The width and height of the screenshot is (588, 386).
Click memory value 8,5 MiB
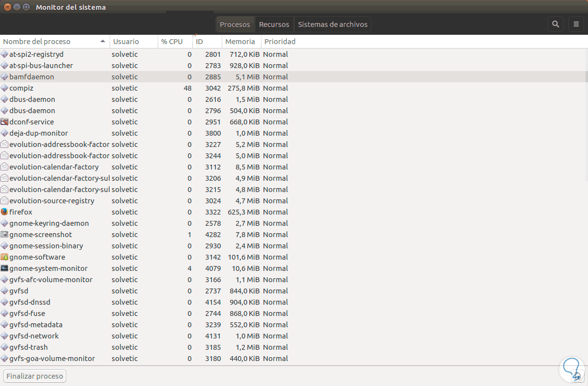coord(247,167)
